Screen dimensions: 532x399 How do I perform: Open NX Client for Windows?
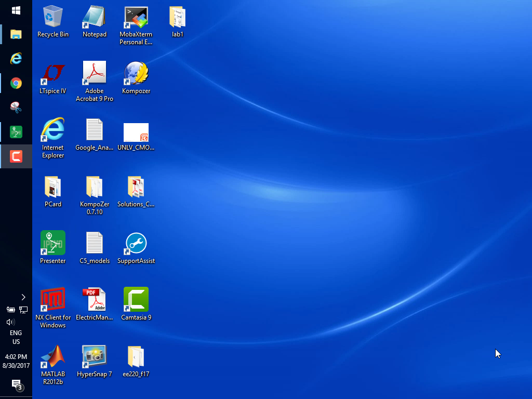[x=53, y=300]
